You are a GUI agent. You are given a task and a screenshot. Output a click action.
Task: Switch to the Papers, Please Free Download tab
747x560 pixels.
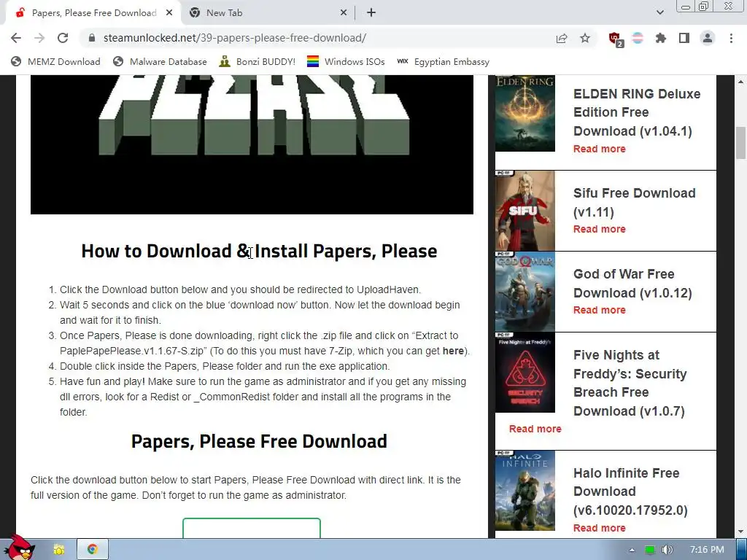tap(93, 13)
